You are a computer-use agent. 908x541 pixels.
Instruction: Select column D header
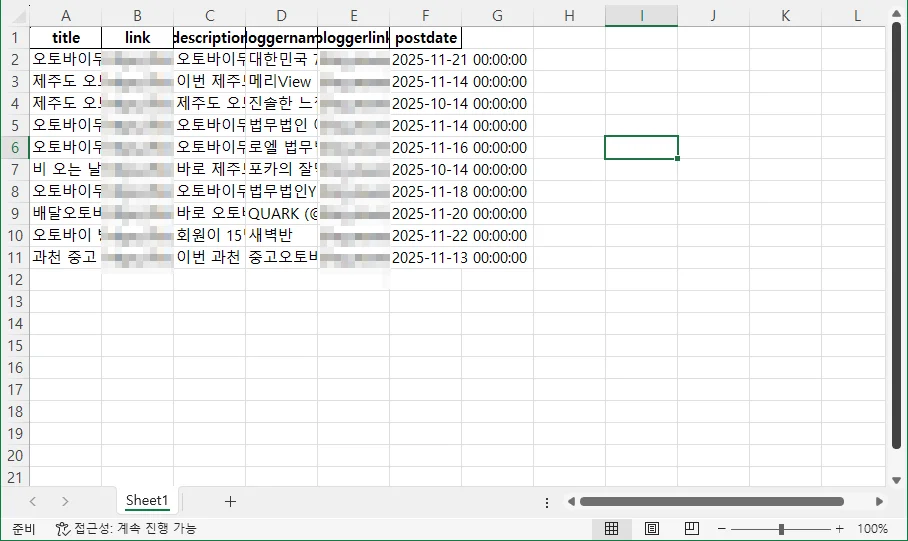coord(281,16)
